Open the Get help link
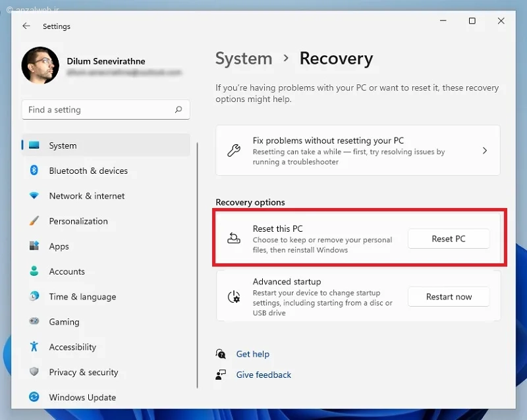This screenshot has width=527, height=420. 253,354
